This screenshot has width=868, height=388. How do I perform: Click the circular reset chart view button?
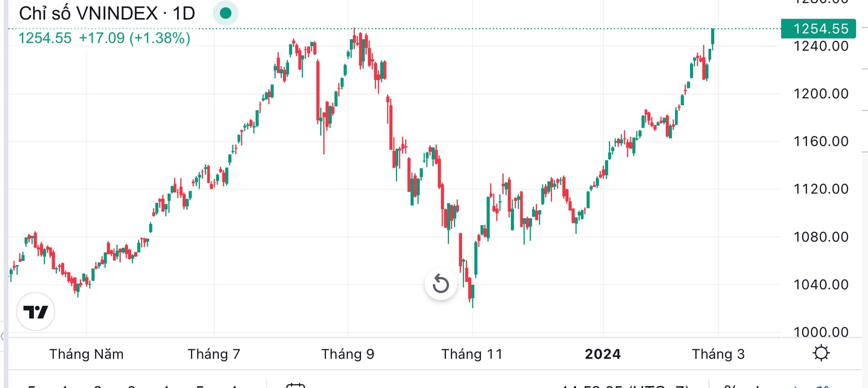click(441, 284)
